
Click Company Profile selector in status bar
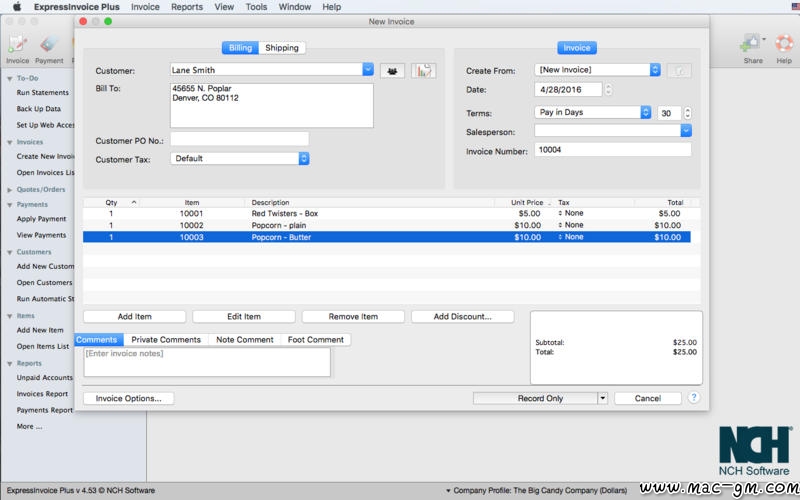(x=536, y=490)
